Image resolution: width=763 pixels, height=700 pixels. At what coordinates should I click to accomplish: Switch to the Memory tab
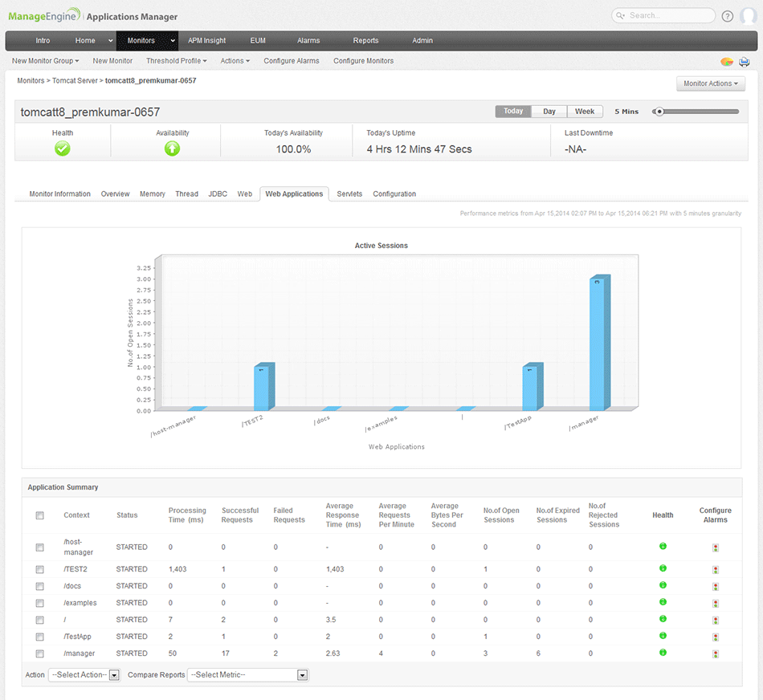tap(153, 193)
